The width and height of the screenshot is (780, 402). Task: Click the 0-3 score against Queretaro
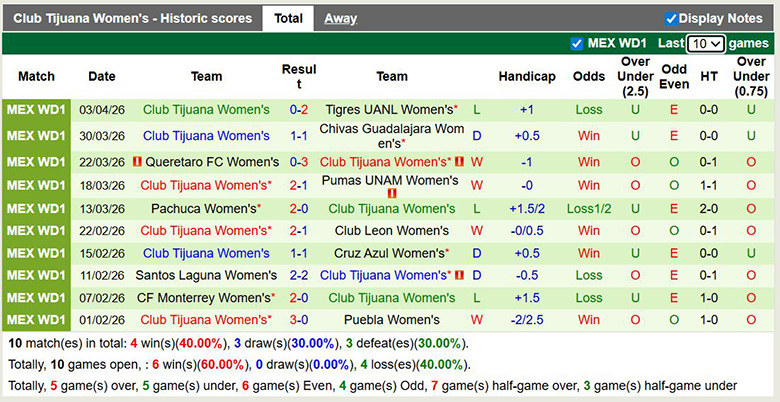click(x=299, y=162)
